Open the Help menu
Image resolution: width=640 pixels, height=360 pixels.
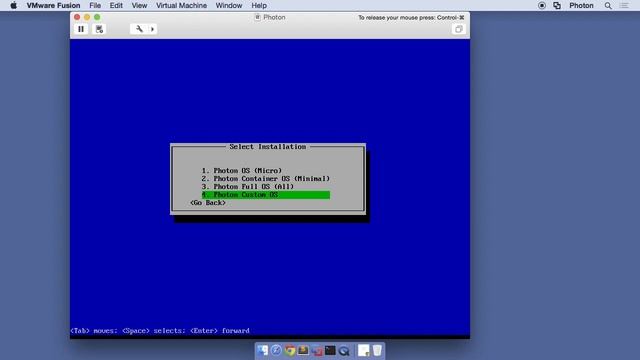coord(259,5)
